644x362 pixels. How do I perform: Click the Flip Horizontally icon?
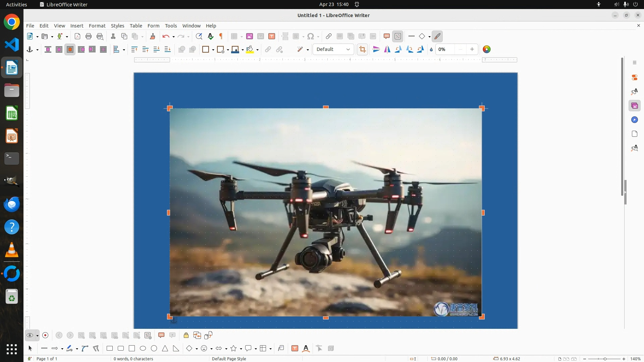(x=387, y=50)
